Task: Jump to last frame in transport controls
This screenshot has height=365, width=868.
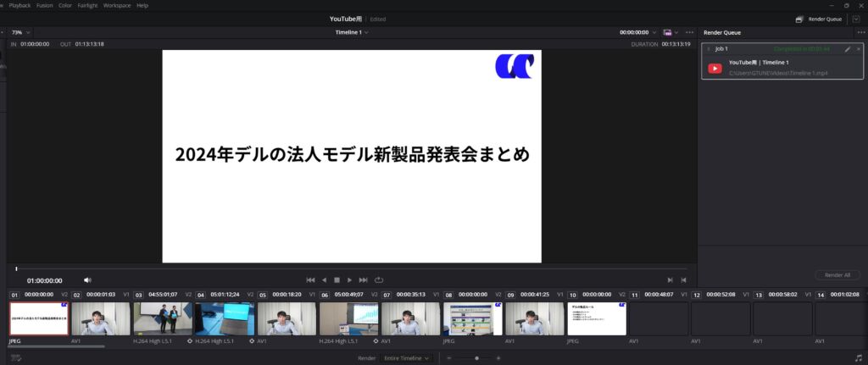Action: pos(363,280)
